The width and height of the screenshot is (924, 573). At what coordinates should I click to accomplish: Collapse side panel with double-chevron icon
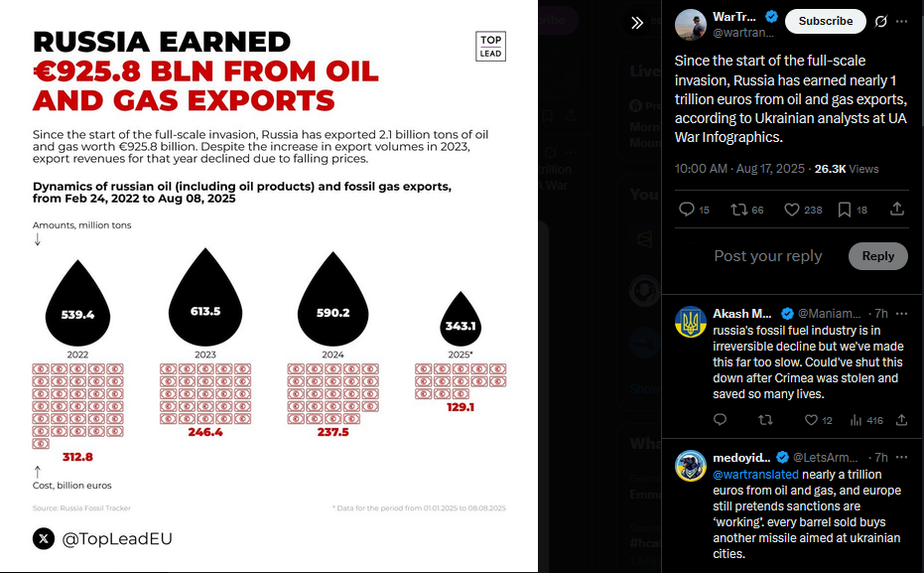pos(637,23)
